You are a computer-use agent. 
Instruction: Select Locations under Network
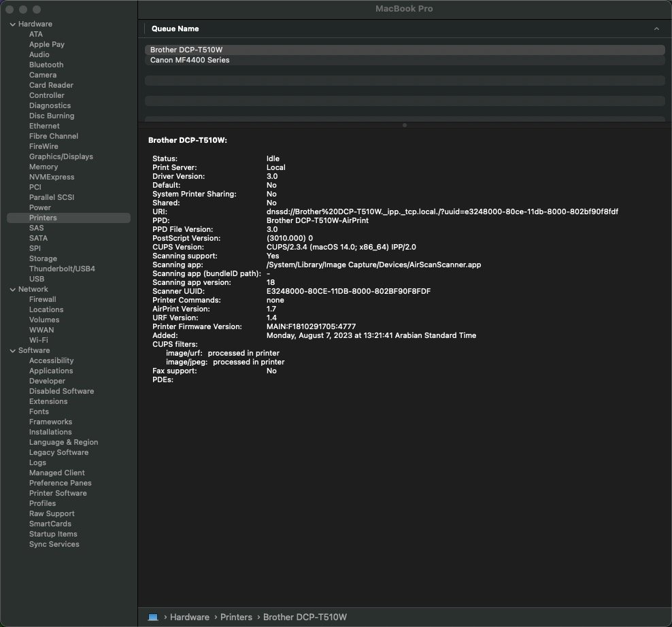coord(46,310)
